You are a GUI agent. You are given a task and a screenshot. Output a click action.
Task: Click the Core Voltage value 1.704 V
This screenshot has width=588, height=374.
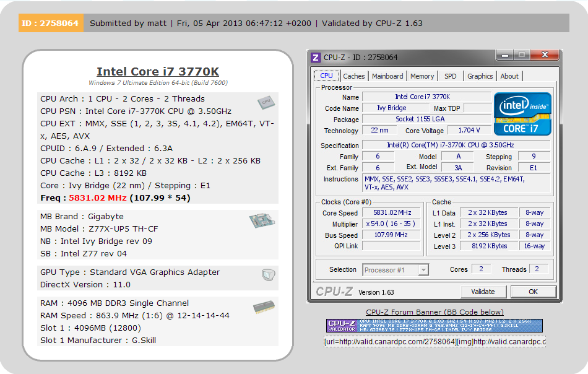pyautogui.click(x=469, y=130)
